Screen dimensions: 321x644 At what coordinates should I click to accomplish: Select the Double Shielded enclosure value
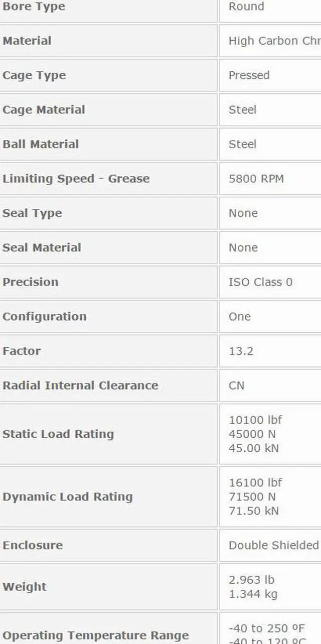pos(273,545)
